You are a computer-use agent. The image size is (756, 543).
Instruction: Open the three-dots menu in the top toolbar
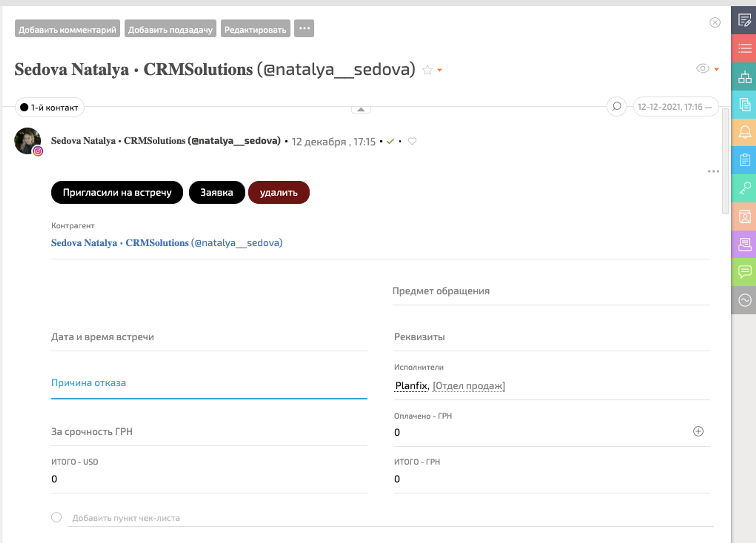[x=304, y=29]
